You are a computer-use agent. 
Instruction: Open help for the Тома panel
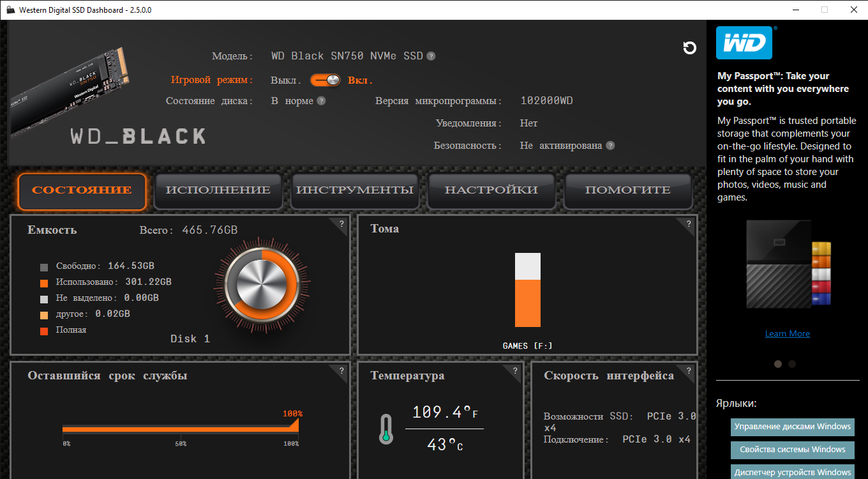pyautogui.click(x=689, y=224)
